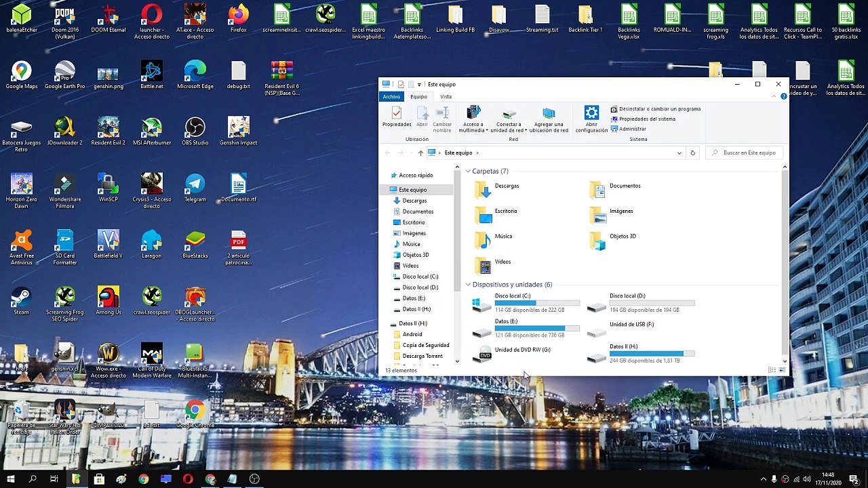
Task: Launch OBS Studio desktop icon
Action: (195, 132)
